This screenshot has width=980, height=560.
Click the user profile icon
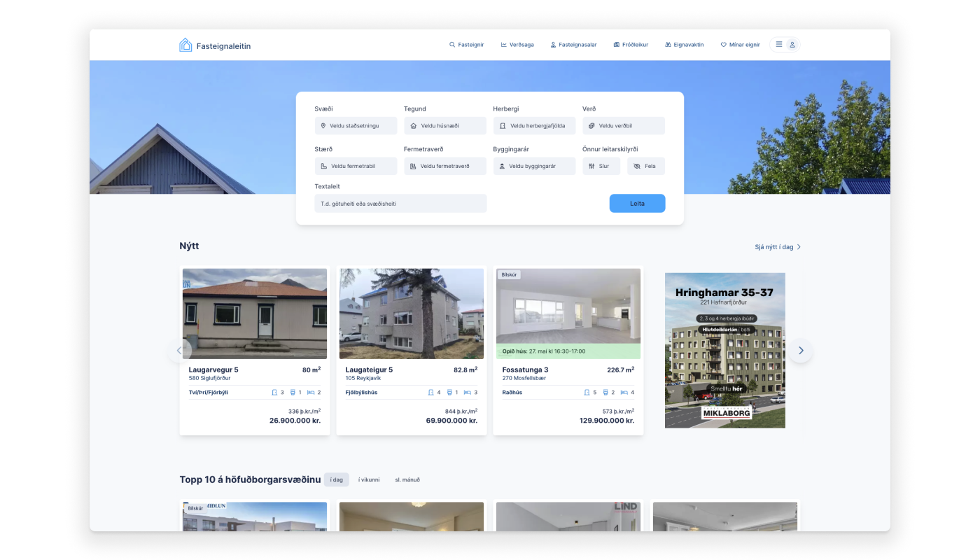(x=792, y=45)
